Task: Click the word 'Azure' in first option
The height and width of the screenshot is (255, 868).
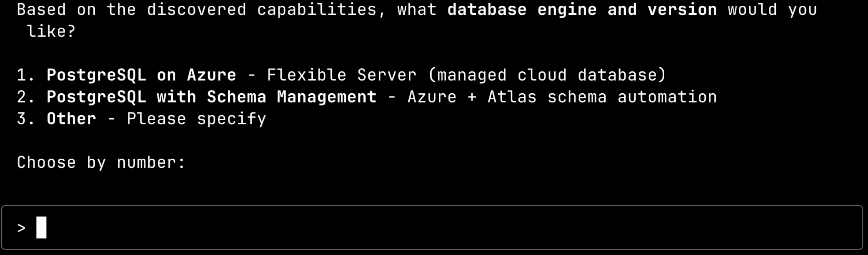Action: (x=212, y=75)
